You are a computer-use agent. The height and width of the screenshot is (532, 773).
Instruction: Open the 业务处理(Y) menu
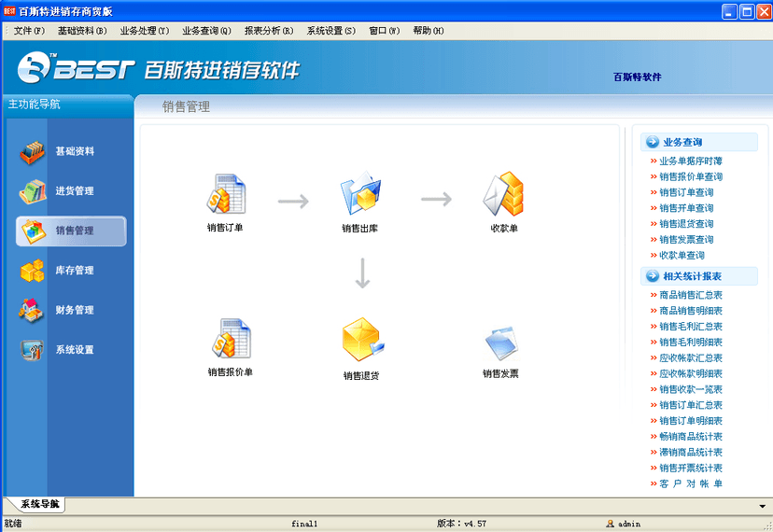pyautogui.click(x=145, y=31)
